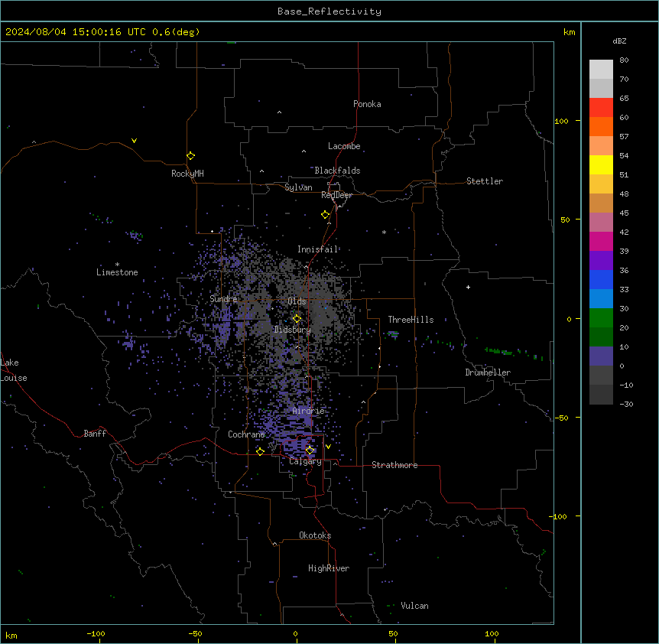The image size is (659, 644).
Task: Select the royal blue swatch between 36 and 33
Action: point(601,279)
